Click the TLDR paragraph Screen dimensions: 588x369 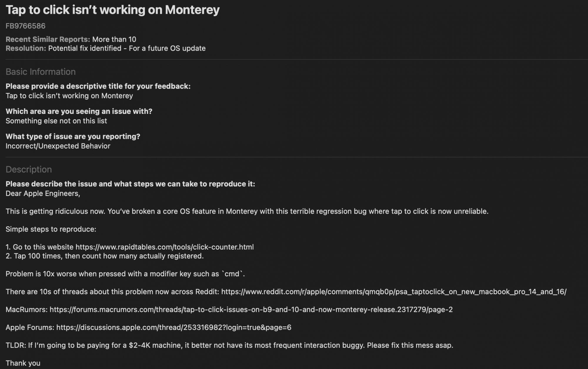(229, 345)
